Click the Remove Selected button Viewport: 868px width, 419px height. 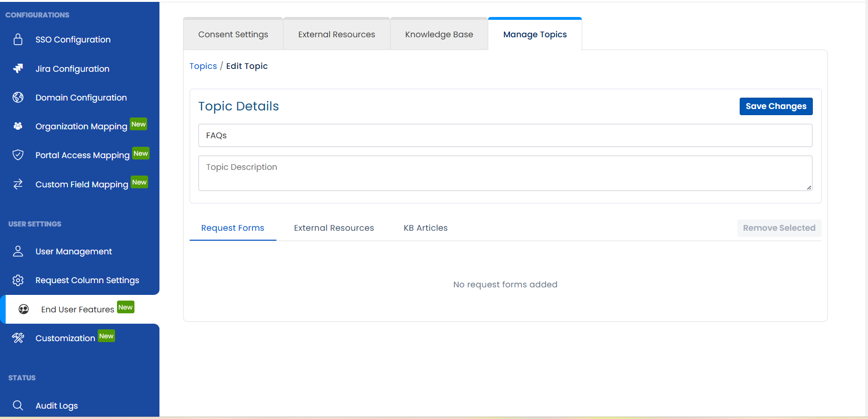779,228
